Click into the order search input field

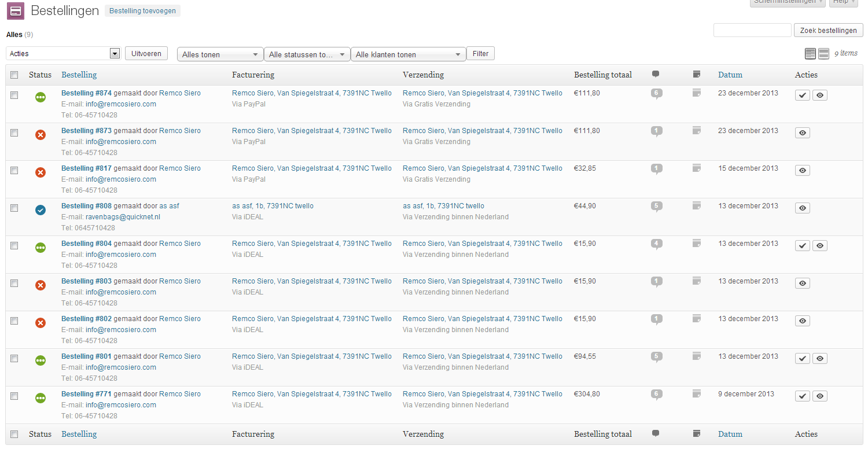(752, 30)
